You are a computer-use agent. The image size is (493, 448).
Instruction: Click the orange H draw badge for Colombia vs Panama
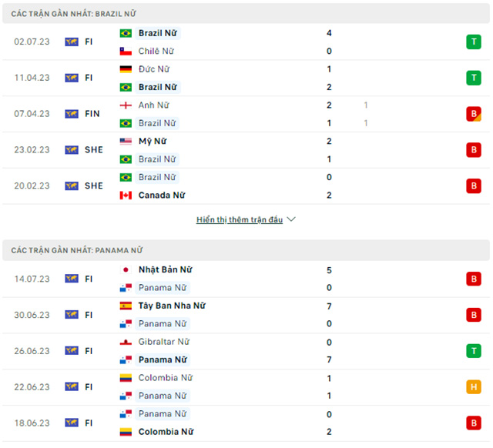pos(474,386)
